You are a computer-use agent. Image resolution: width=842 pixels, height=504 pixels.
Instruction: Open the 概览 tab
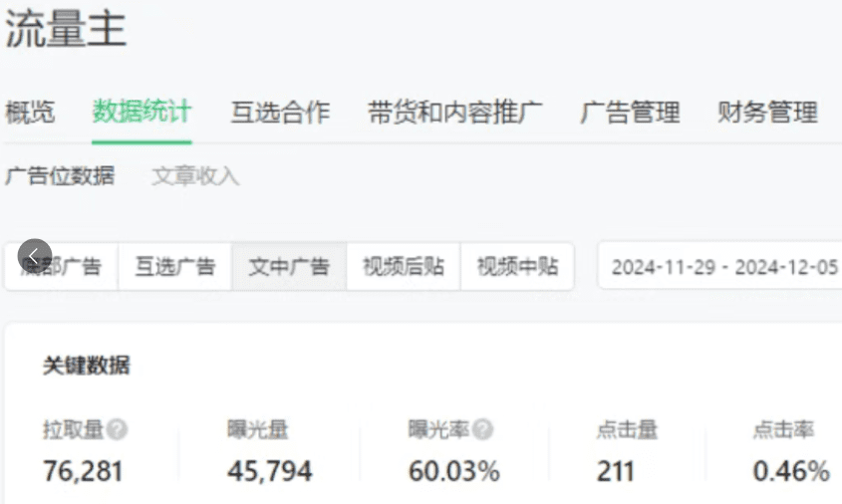30,112
